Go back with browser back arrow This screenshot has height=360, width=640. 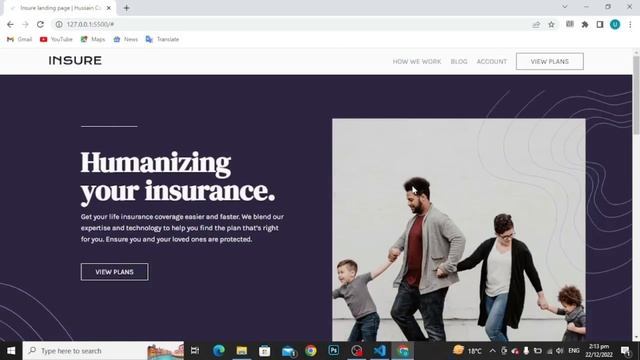10,24
